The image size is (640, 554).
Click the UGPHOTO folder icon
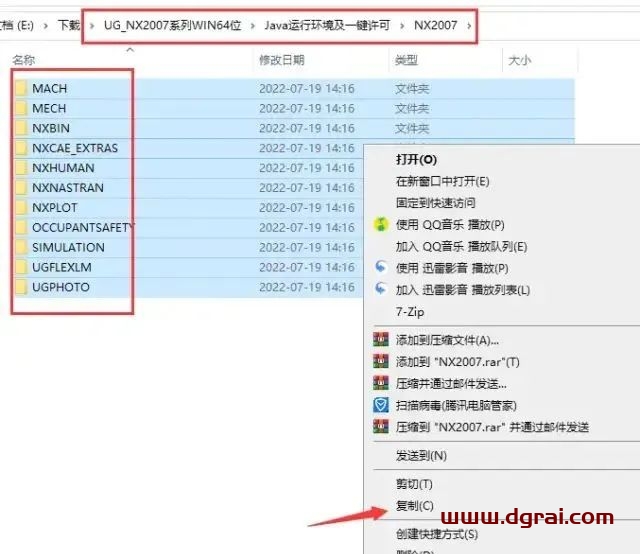(21, 287)
